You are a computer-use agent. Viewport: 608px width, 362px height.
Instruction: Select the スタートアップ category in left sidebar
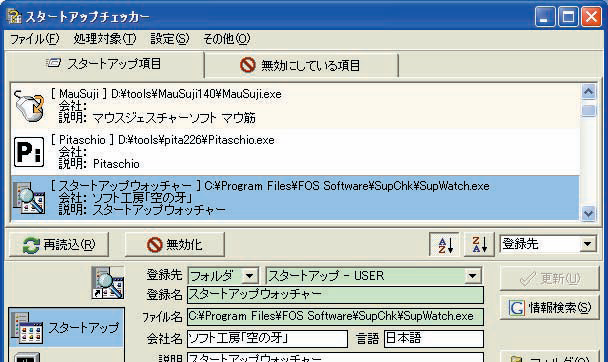pos(67,328)
